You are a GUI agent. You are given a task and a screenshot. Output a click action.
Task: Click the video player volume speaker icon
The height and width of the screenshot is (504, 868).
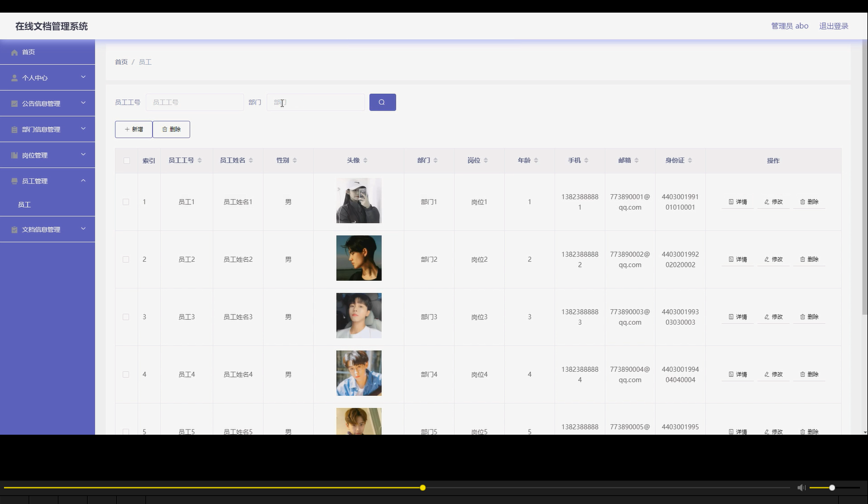point(802,487)
